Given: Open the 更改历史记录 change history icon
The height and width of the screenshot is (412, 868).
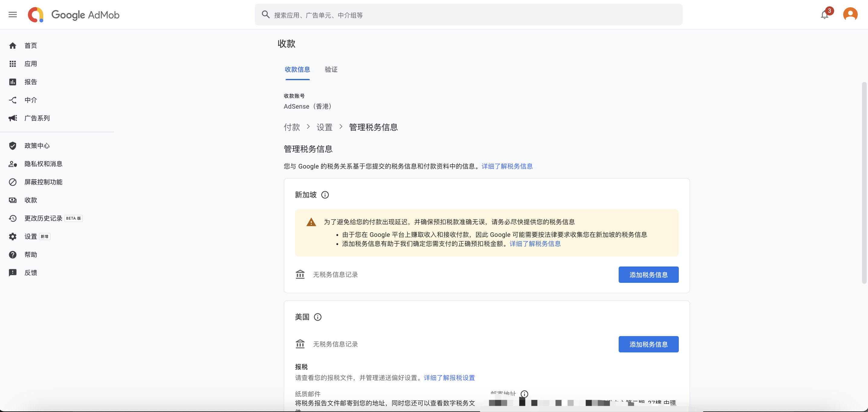Looking at the screenshot, I should coord(13,218).
